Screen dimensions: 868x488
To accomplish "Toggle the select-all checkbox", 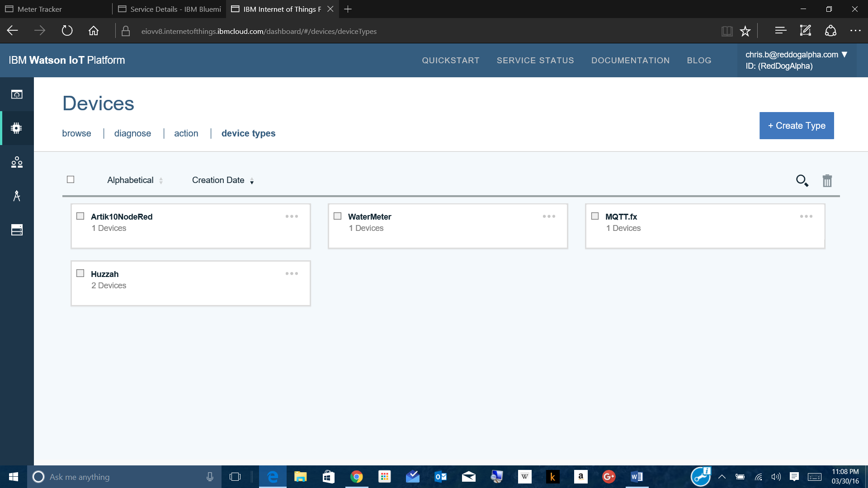I will point(71,179).
